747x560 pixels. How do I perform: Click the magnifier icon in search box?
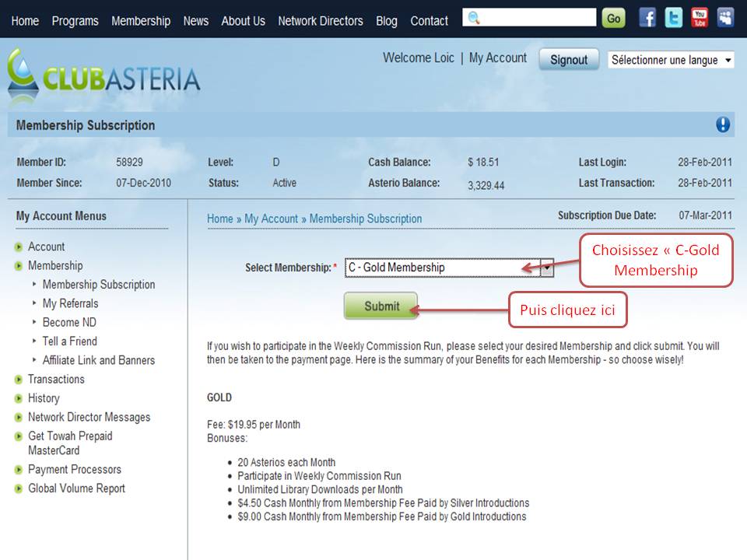(x=474, y=18)
